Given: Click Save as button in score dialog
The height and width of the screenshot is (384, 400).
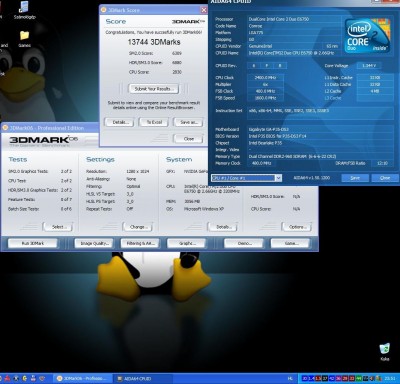Looking at the screenshot, I should pos(188,122).
